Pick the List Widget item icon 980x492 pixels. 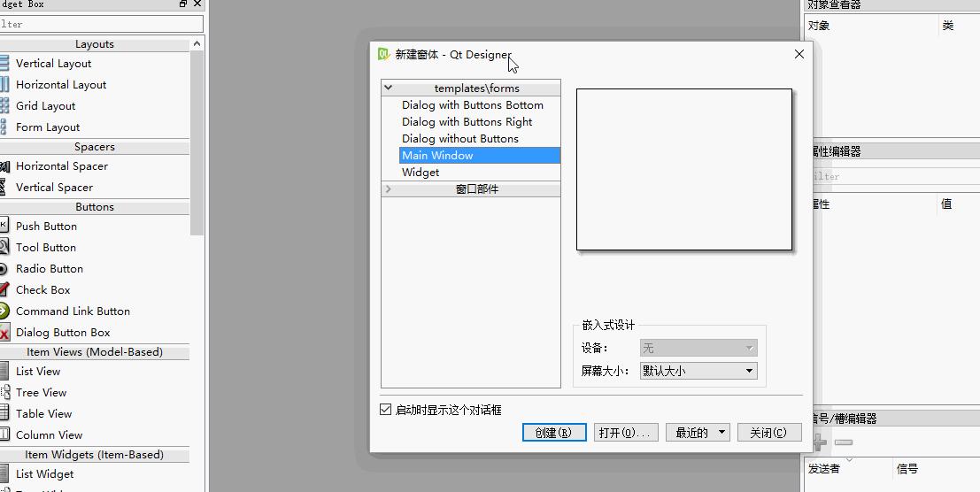[4, 474]
